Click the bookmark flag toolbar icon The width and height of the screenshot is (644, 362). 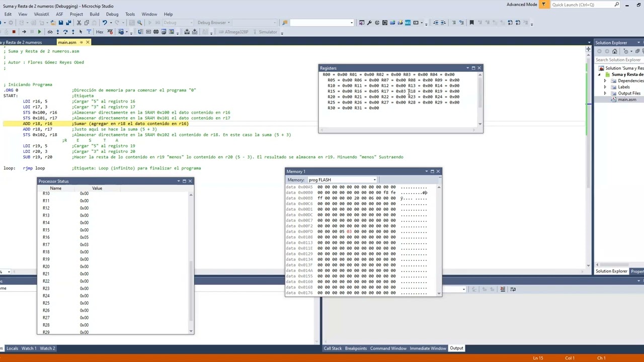[x=472, y=23]
